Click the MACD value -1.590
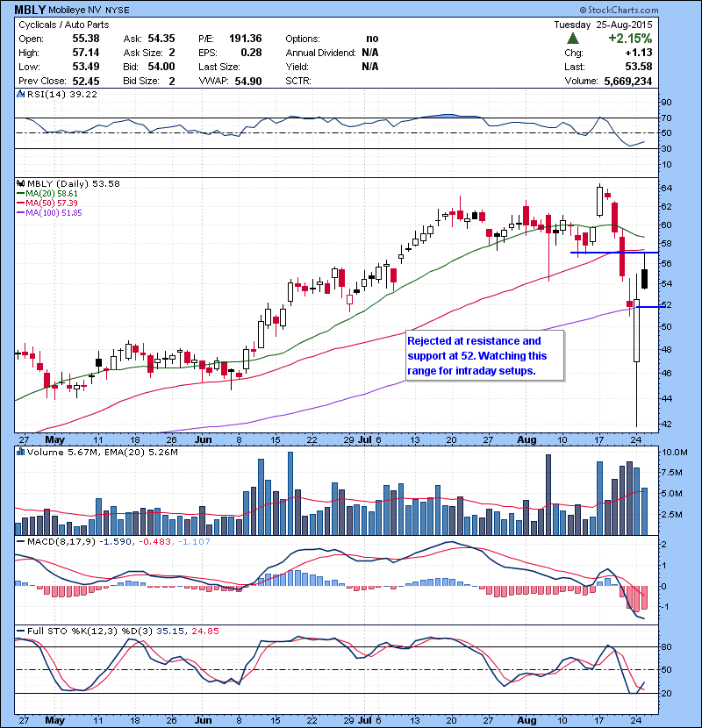This screenshot has width=702, height=728. [x=115, y=541]
